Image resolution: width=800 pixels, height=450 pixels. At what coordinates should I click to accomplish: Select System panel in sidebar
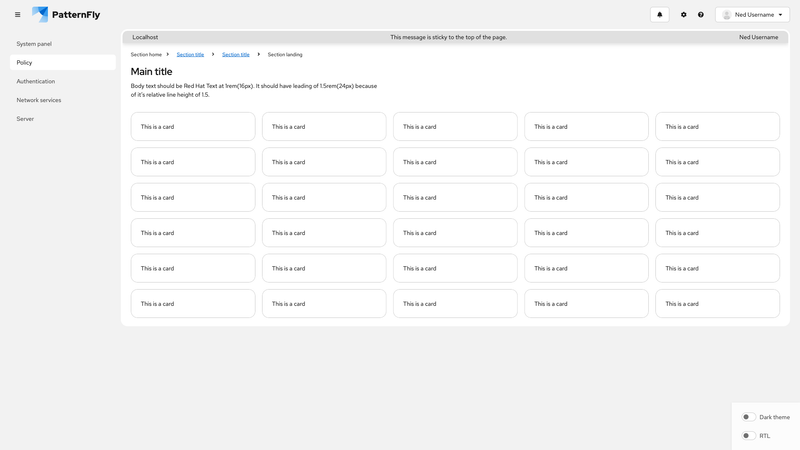coord(63,44)
